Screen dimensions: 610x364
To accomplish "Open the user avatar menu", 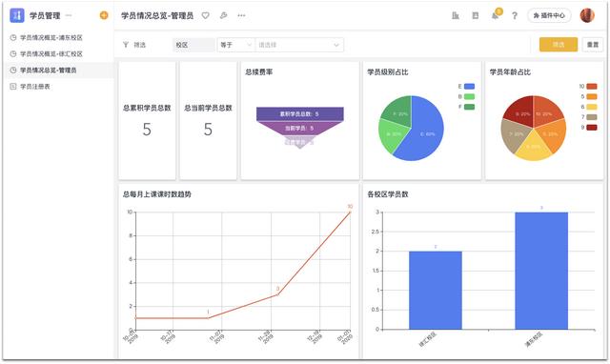I will pos(587,15).
